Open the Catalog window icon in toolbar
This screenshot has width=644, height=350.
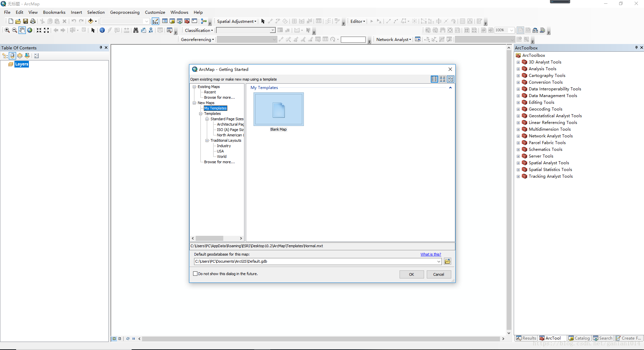tap(172, 21)
